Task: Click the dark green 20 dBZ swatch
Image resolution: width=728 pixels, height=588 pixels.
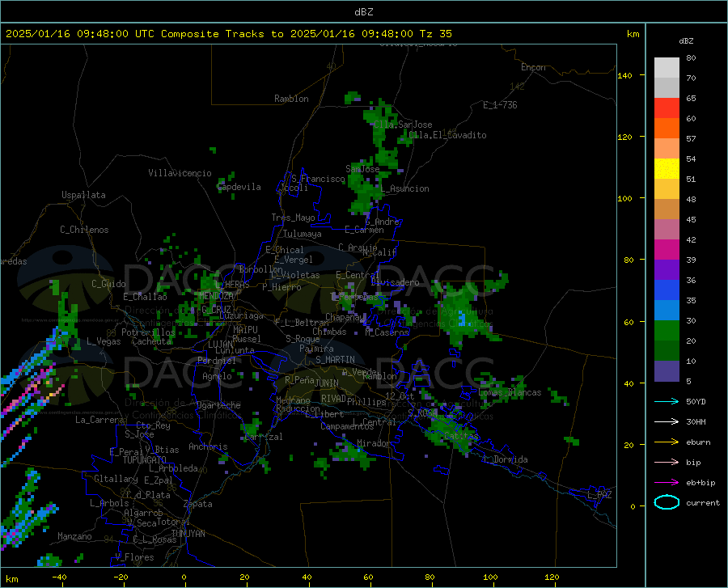Action: (667, 351)
